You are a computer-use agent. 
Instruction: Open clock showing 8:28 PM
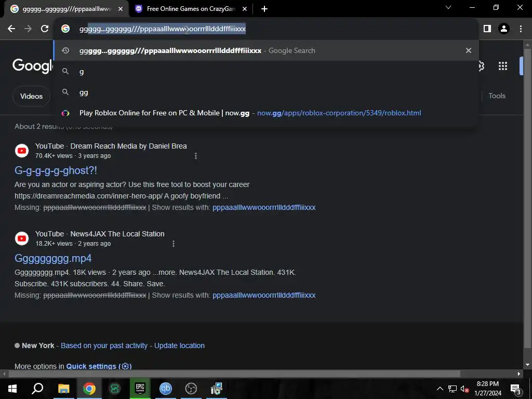pyautogui.click(x=487, y=389)
